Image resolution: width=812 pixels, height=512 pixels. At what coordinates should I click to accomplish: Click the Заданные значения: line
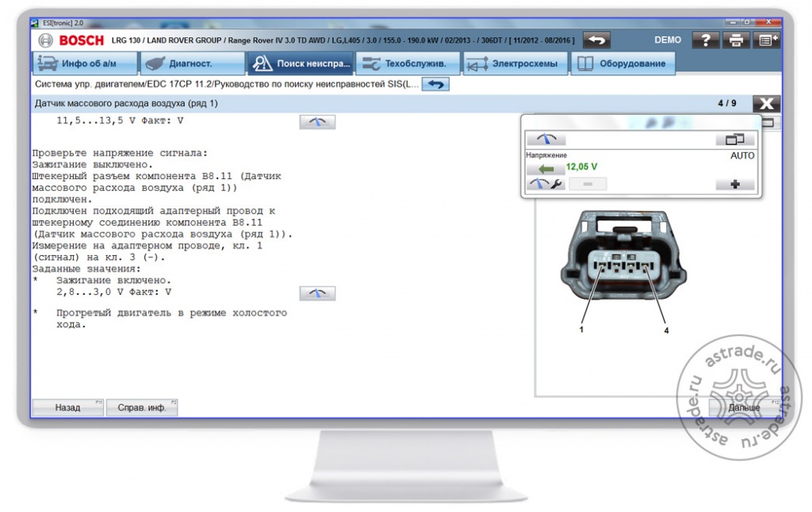click(86, 269)
